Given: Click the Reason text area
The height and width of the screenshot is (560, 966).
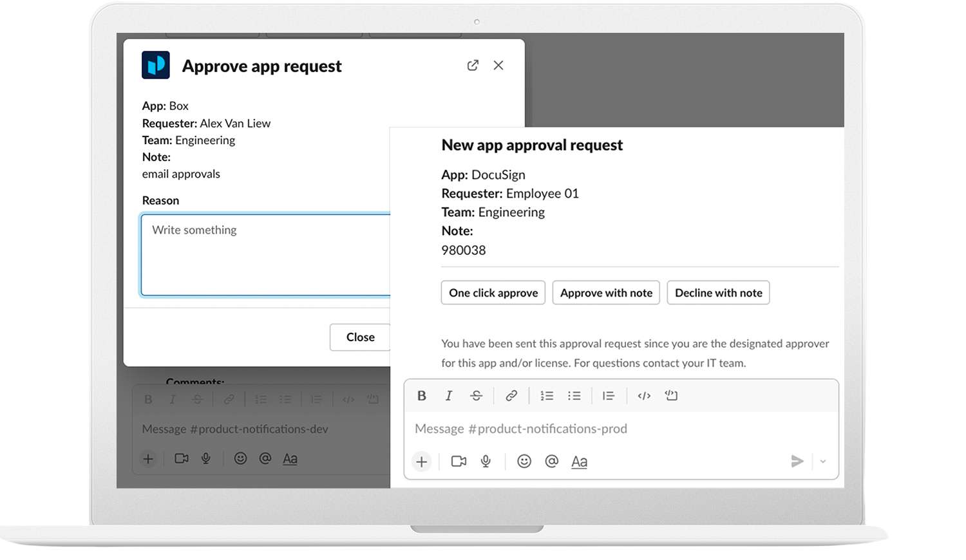Looking at the screenshot, I should pos(266,255).
